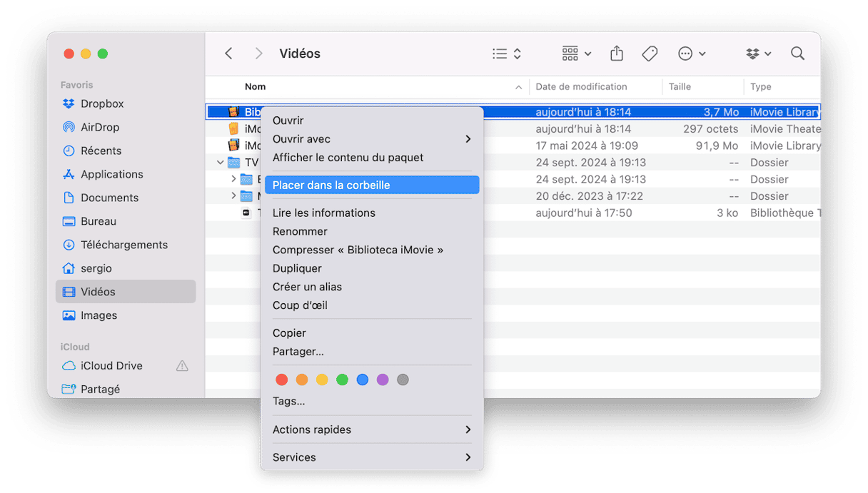Apply the purple tag color
The image size is (868, 493).
coord(383,380)
